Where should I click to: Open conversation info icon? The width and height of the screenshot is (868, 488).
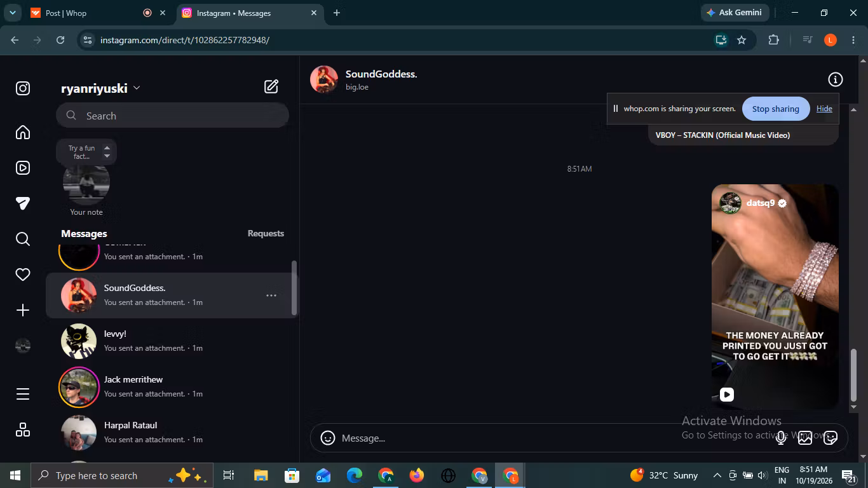point(835,79)
